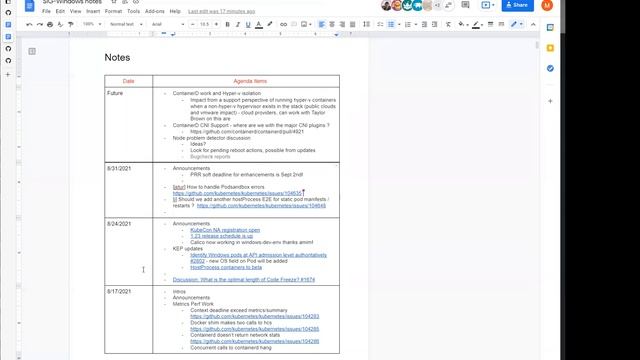This screenshot has height=360, width=640.
Task: Open bulleted list style options
Action: pyautogui.click(x=399, y=24)
